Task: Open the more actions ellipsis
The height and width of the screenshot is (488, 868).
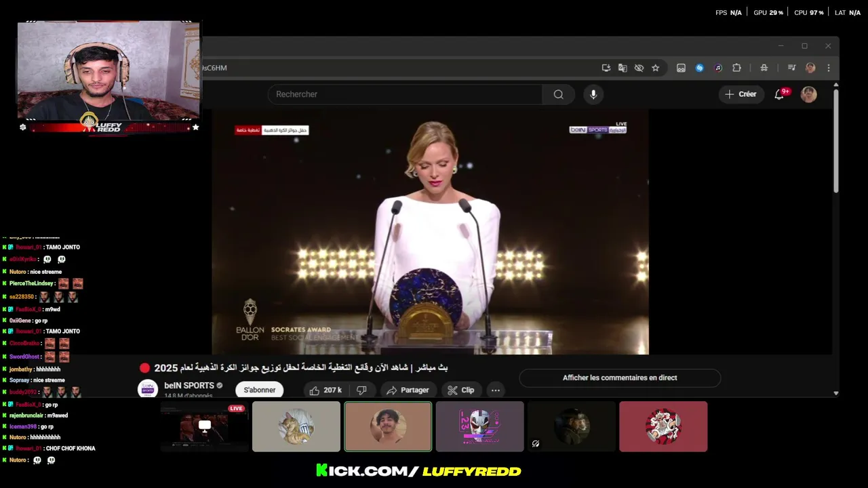Action: click(496, 390)
